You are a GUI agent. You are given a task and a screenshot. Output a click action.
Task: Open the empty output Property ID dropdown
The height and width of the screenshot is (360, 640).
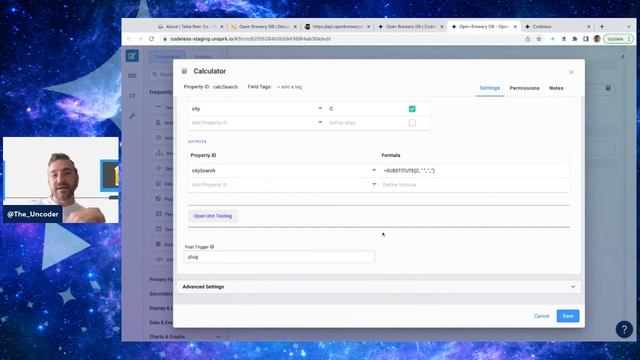coord(374,184)
